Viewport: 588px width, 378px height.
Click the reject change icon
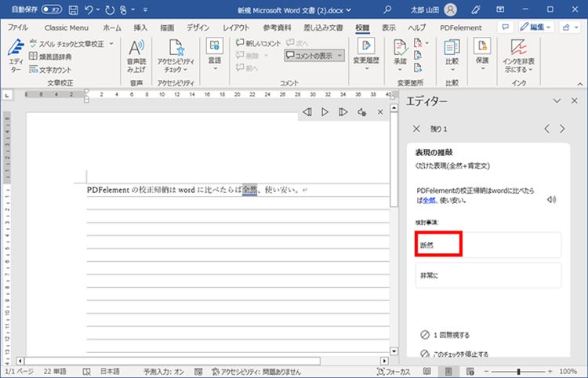(418, 43)
